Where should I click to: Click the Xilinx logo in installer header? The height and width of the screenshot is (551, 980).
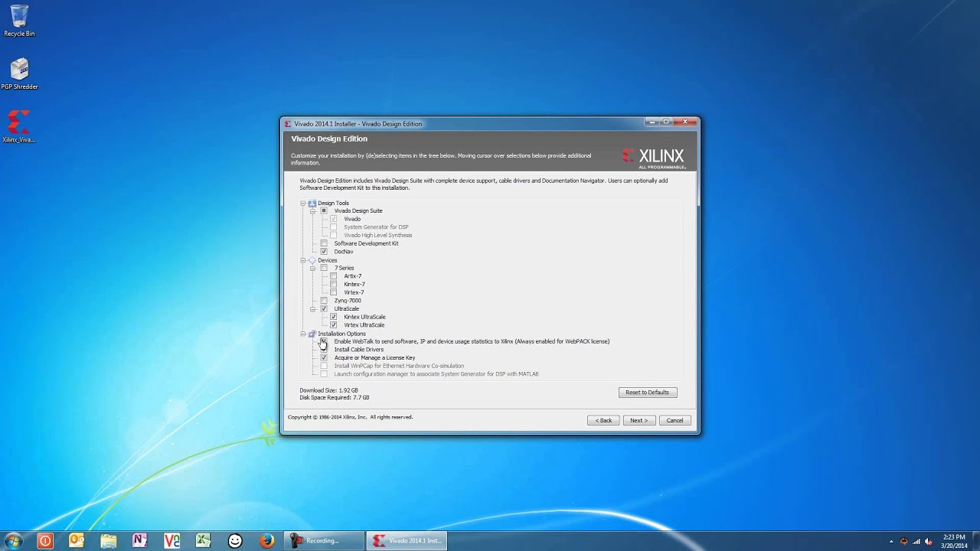[x=654, y=158]
